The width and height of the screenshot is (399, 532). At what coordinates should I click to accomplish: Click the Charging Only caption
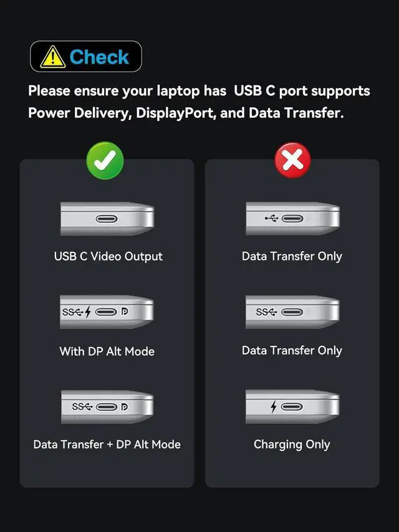click(292, 444)
